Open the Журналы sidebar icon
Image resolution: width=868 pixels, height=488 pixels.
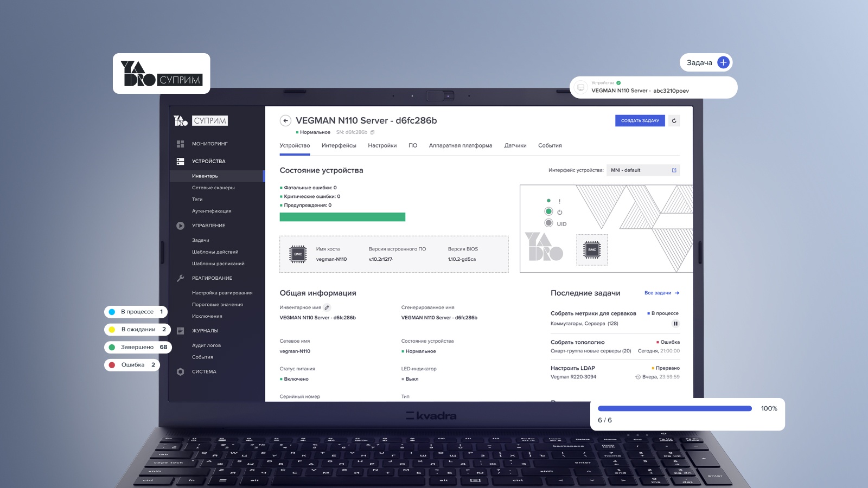click(x=180, y=330)
